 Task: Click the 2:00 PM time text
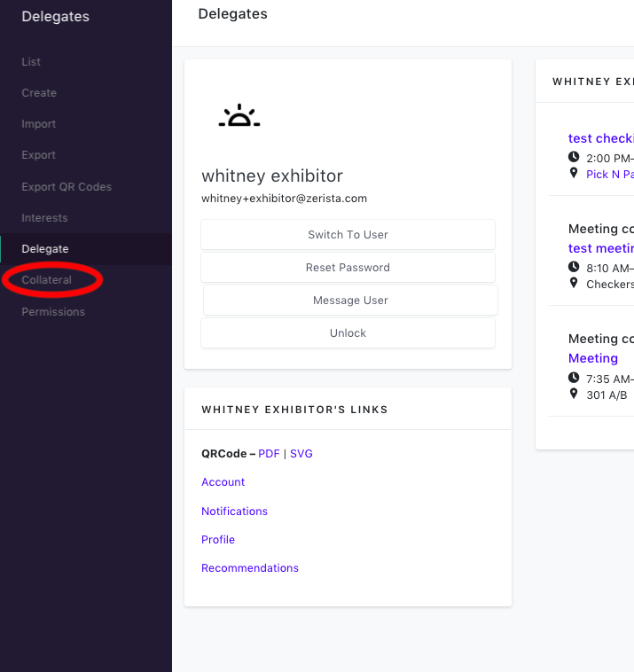point(610,159)
